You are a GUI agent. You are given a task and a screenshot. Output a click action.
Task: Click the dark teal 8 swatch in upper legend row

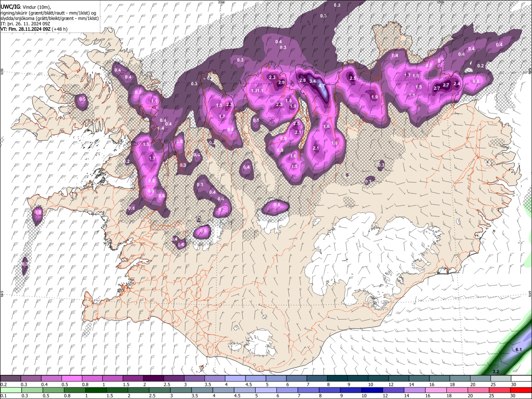pyautogui.click(x=337, y=379)
